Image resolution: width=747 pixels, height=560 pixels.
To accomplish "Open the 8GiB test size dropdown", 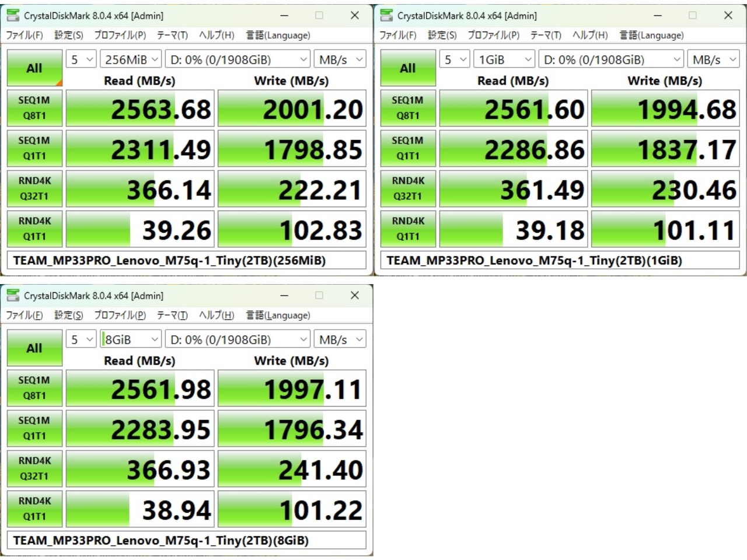I will [x=131, y=339].
